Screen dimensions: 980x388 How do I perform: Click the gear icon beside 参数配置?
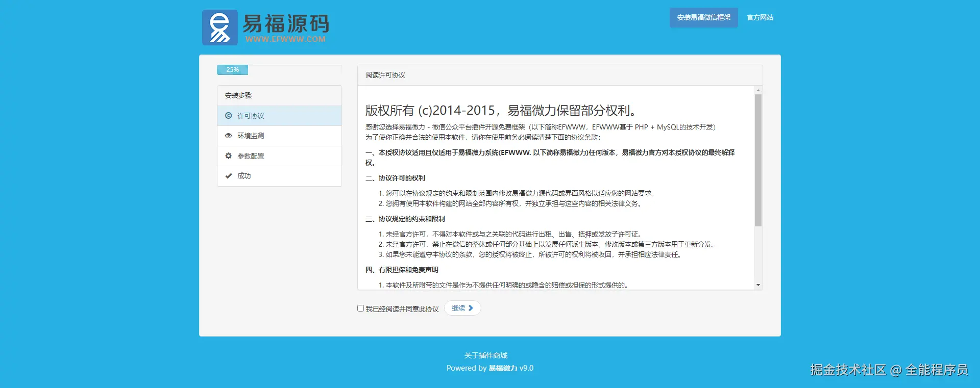pos(228,156)
